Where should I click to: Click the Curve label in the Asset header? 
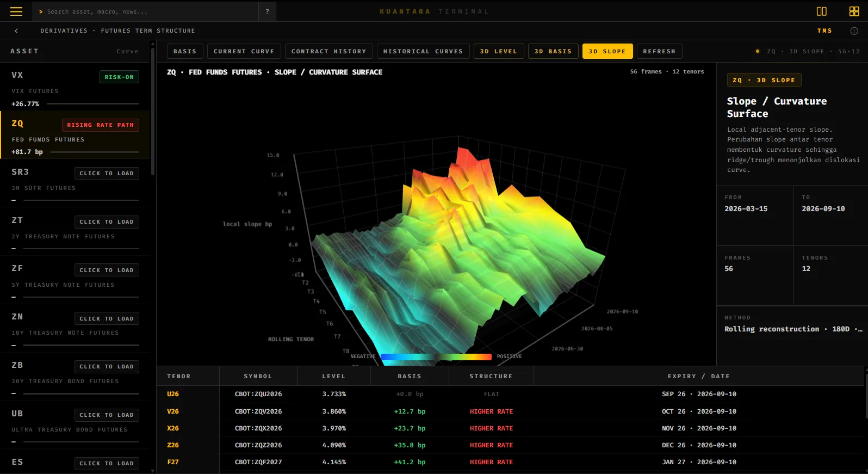point(127,52)
